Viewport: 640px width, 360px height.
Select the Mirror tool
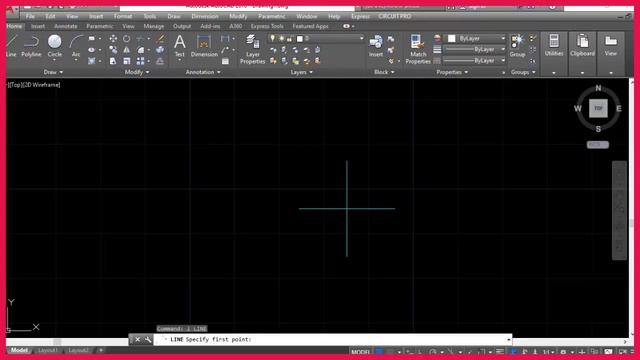(x=127, y=50)
